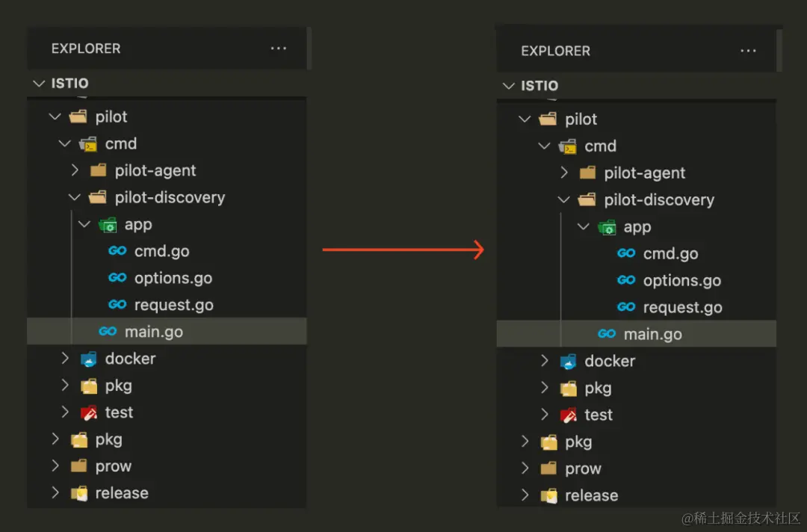This screenshot has height=532, width=807.
Task: Click the Go icon beside request.go in left Explorer
Action: [117, 305]
